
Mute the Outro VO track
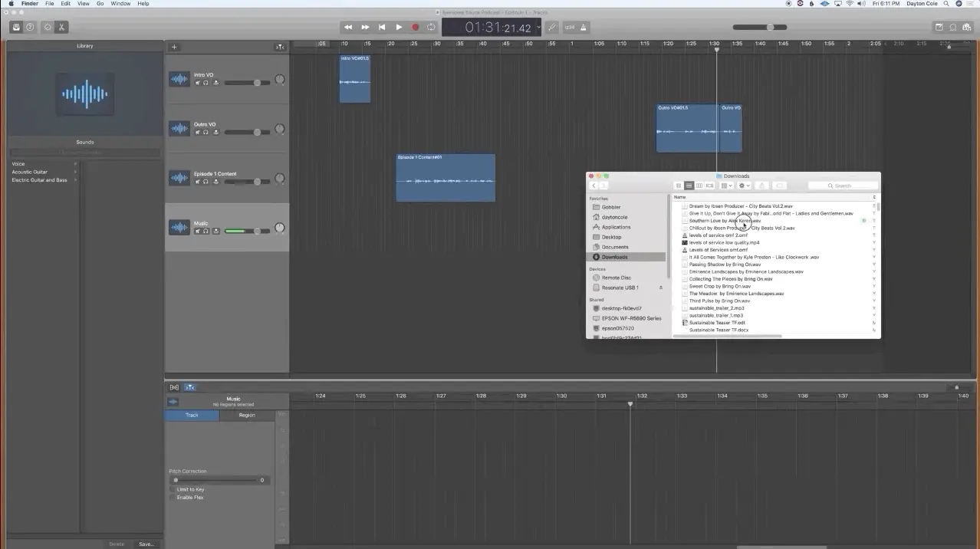[x=197, y=131]
